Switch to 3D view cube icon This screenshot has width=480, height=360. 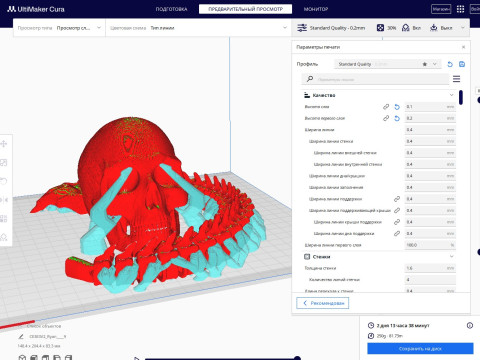coord(22,357)
